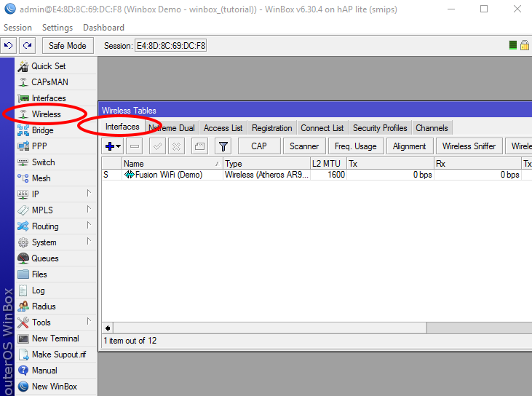
Task: Open Bridge menu item
Action: tap(56, 130)
